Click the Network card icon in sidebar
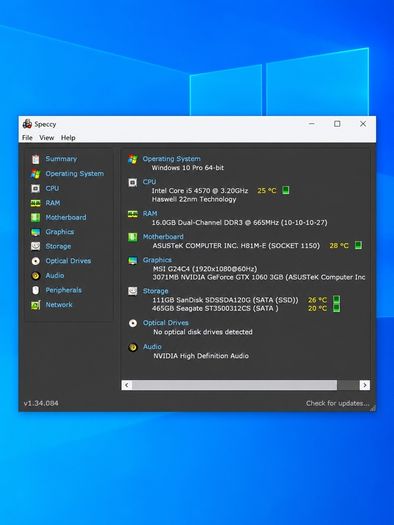This screenshot has height=525, width=394. coord(35,305)
